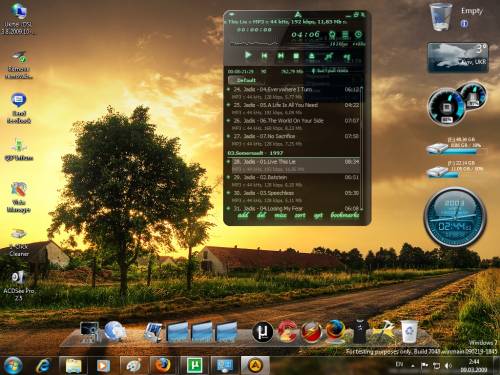Skip to the previous track in AIMP
The image size is (500, 375).
click(x=264, y=56)
